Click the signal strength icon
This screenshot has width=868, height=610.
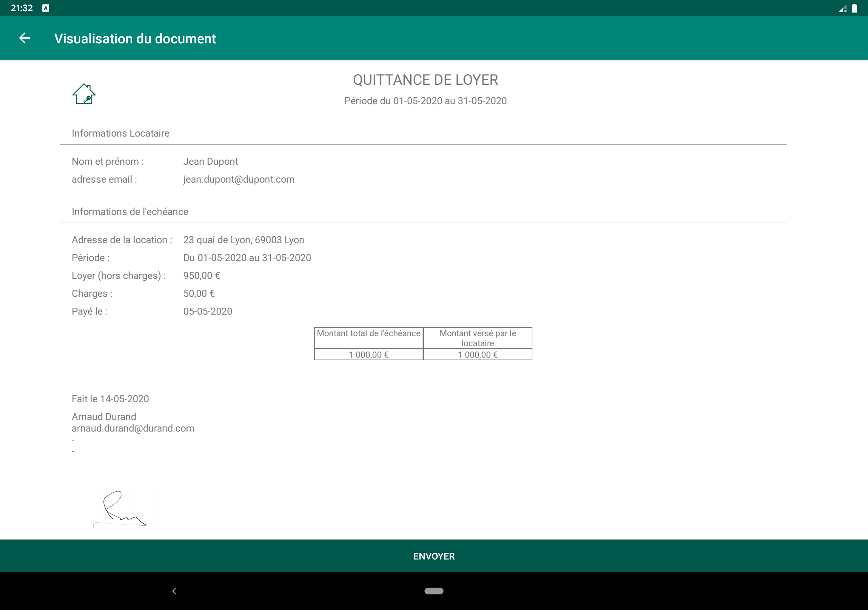coord(842,9)
